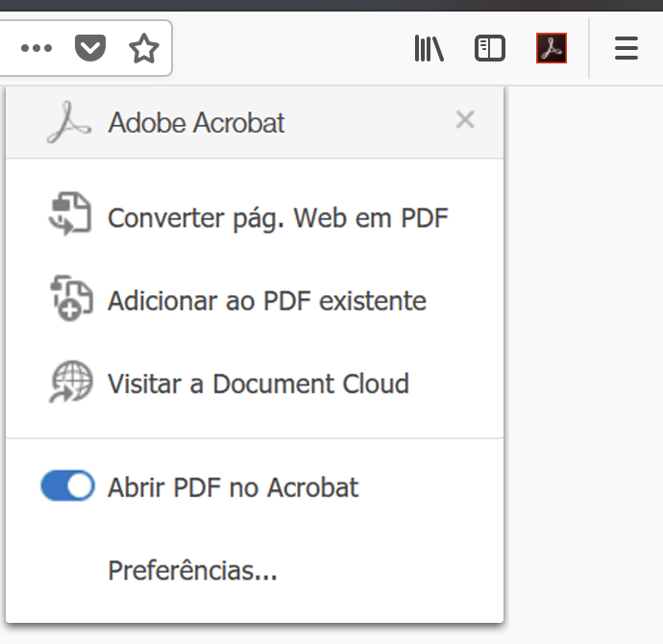
Task: Toggle the Firefox sidebar icon
Action: pos(490,48)
